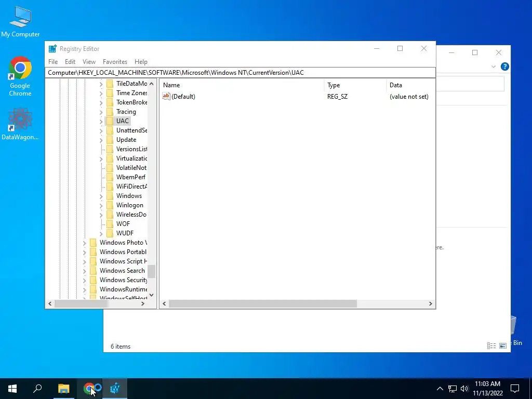The image size is (532, 399).
Task: Open the Favorites menu
Action: pos(115,62)
